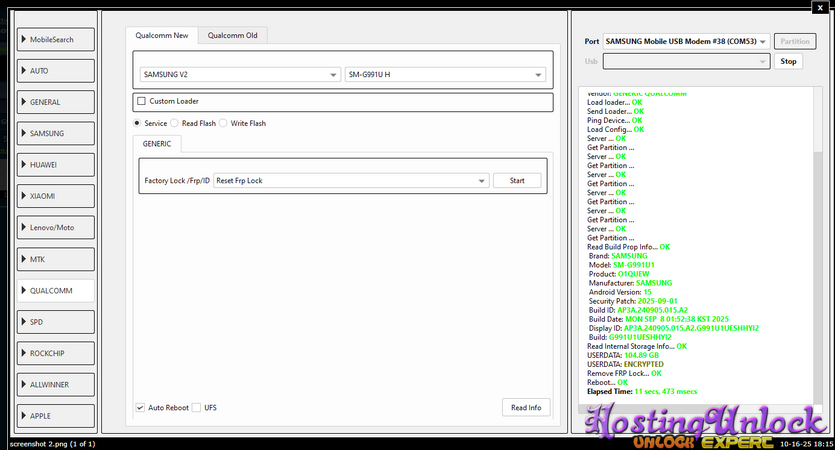The height and width of the screenshot is (450, 835).
Task: Open the HUAWEI sidebar category
Action: click(57, 164)
